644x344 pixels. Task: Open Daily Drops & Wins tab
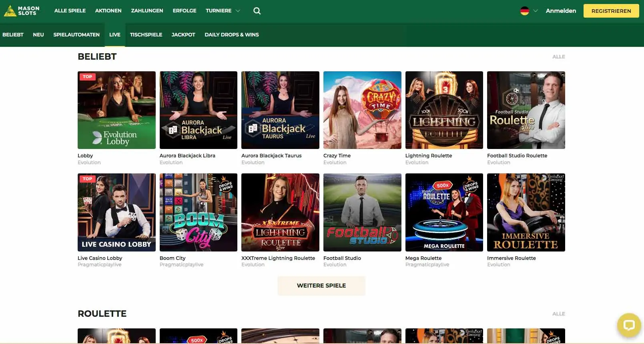pyautogui.click(x=231, y=35)
